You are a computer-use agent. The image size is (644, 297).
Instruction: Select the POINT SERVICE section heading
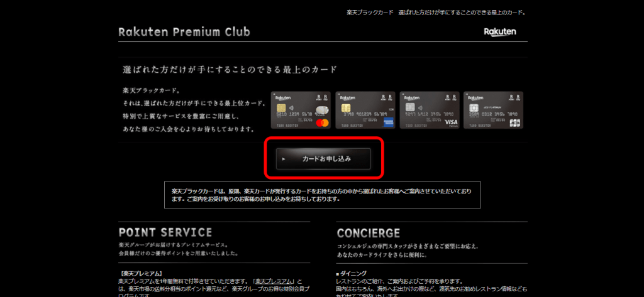[x=165, y=232]
